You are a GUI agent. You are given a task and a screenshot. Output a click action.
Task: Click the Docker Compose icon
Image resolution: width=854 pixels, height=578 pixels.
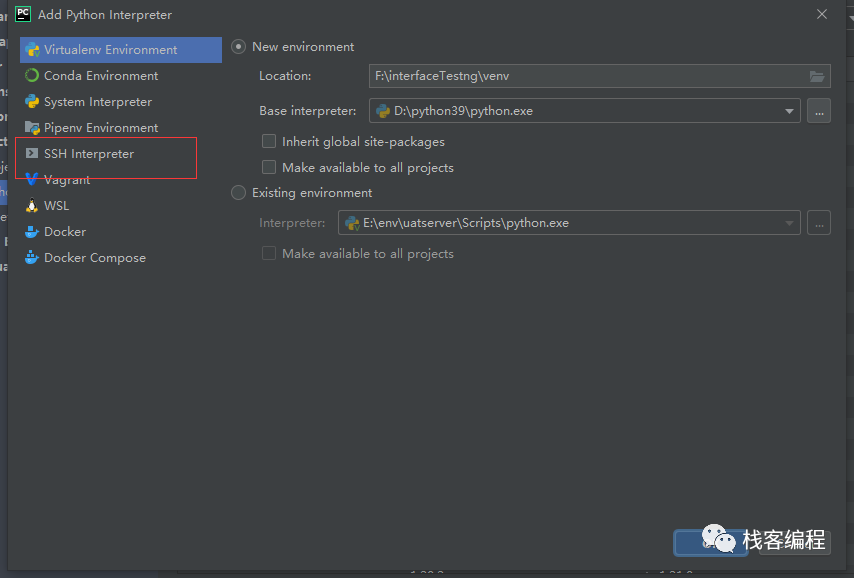[32, 257]
